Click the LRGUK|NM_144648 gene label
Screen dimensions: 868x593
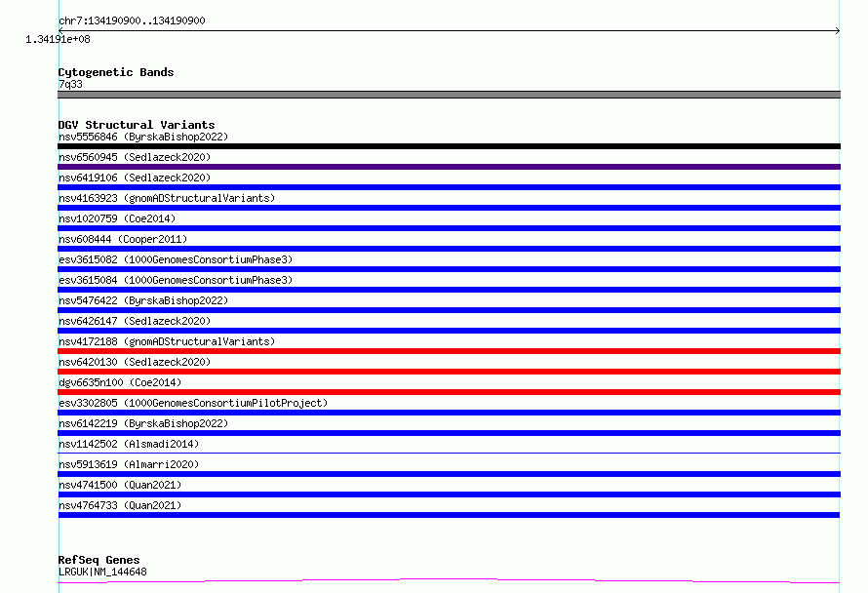click(102, 572)
